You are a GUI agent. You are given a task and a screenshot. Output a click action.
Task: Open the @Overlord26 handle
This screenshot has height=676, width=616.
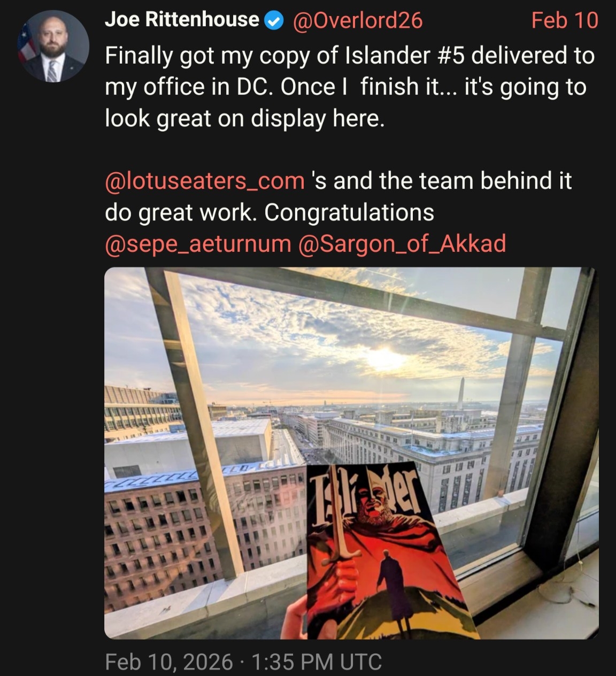click(357, 20)
